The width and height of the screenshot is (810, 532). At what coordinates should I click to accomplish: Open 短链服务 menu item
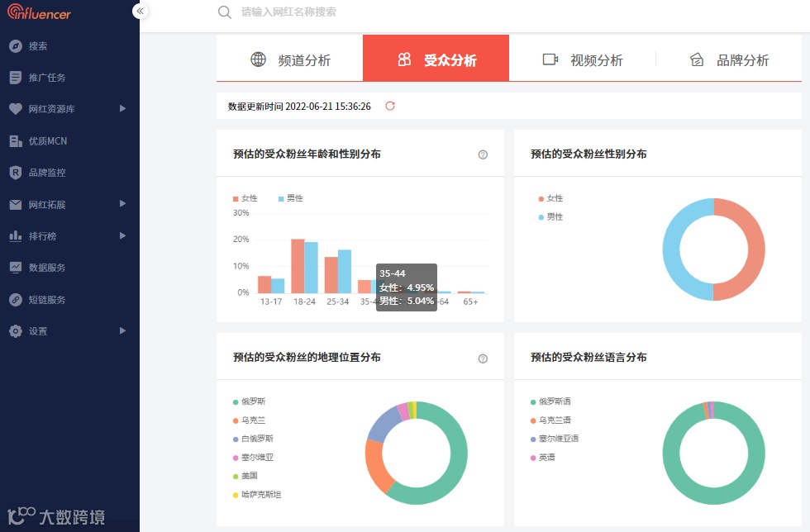pyautogui.click(x=47, y=300)
